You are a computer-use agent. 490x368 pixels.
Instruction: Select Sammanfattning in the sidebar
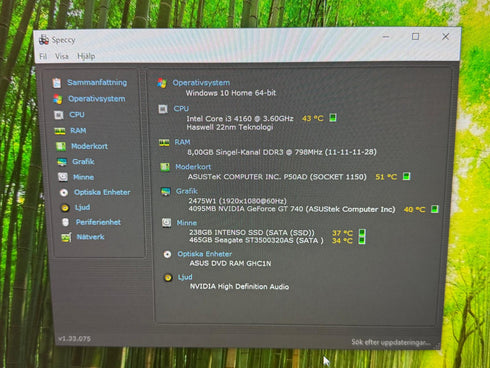click(97, 82)
